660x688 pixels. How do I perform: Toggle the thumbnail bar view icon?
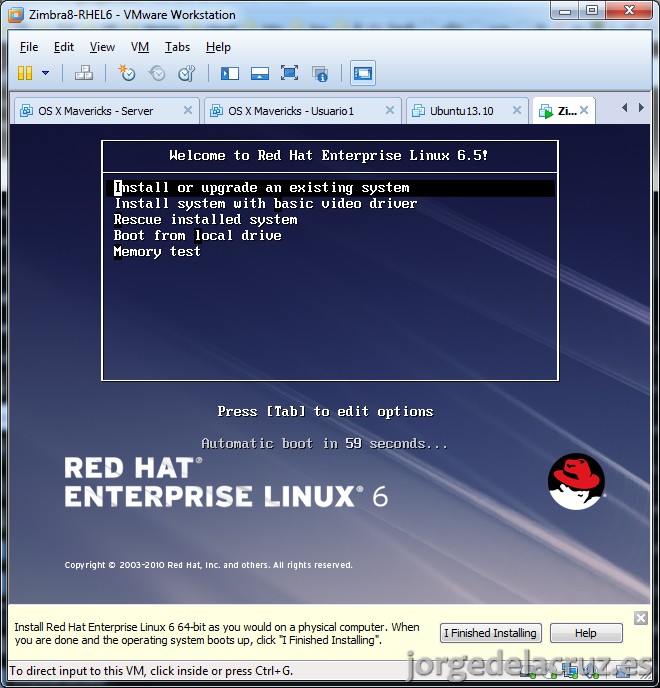pos(260,73)
